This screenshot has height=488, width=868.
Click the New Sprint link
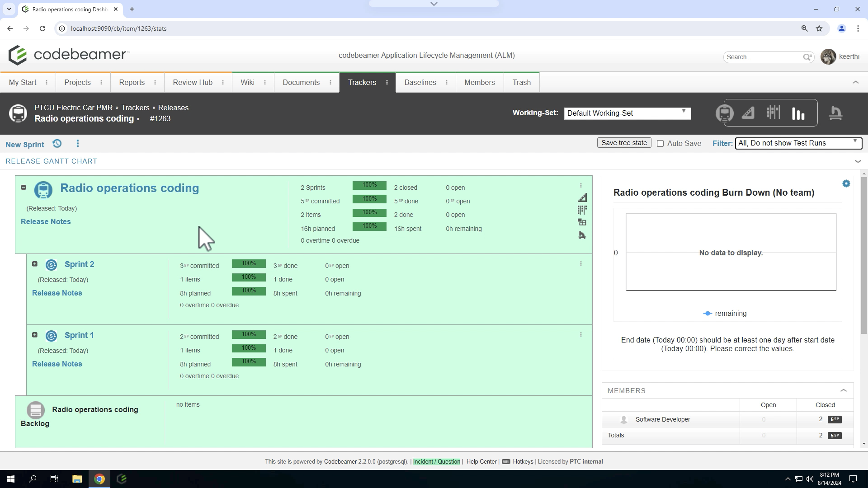click(25, 145)
